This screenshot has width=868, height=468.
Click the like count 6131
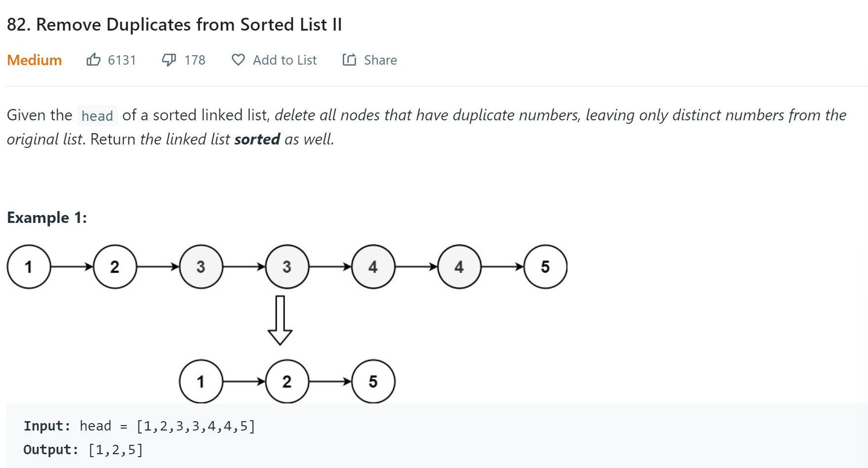tap(122, 60)
